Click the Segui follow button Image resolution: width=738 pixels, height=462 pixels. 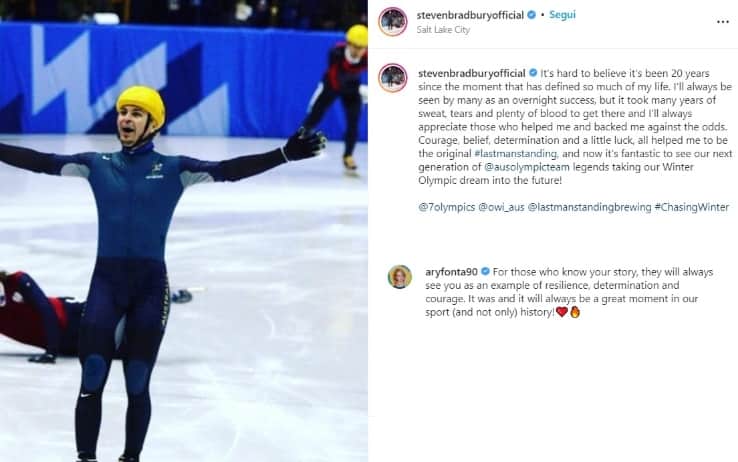pos(562,15)
